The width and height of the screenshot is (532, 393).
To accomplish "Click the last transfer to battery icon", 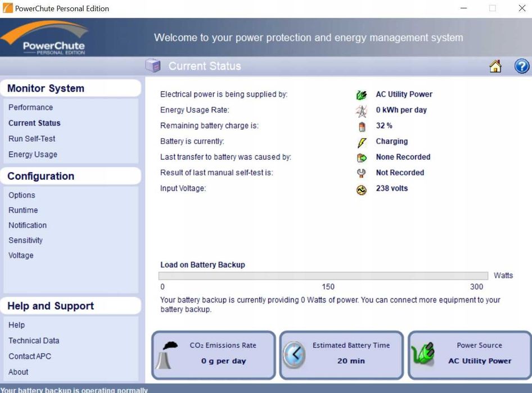I will [362, 157].
